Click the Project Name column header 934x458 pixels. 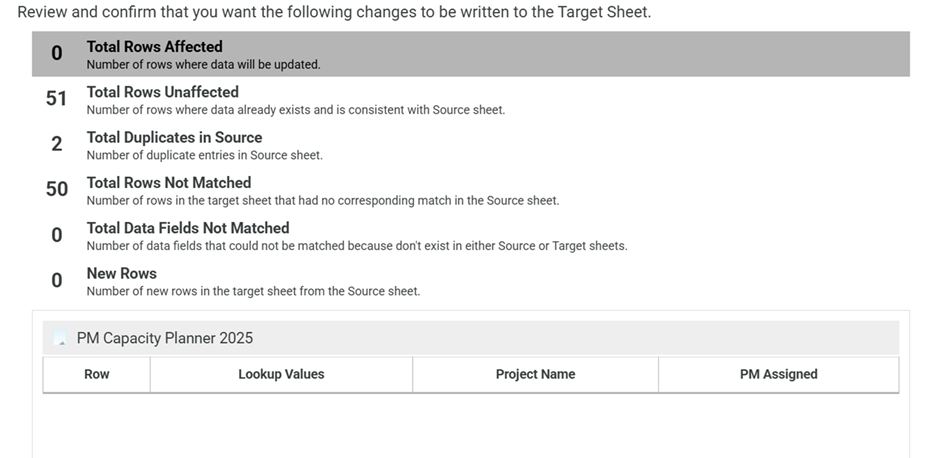point(536,374)
